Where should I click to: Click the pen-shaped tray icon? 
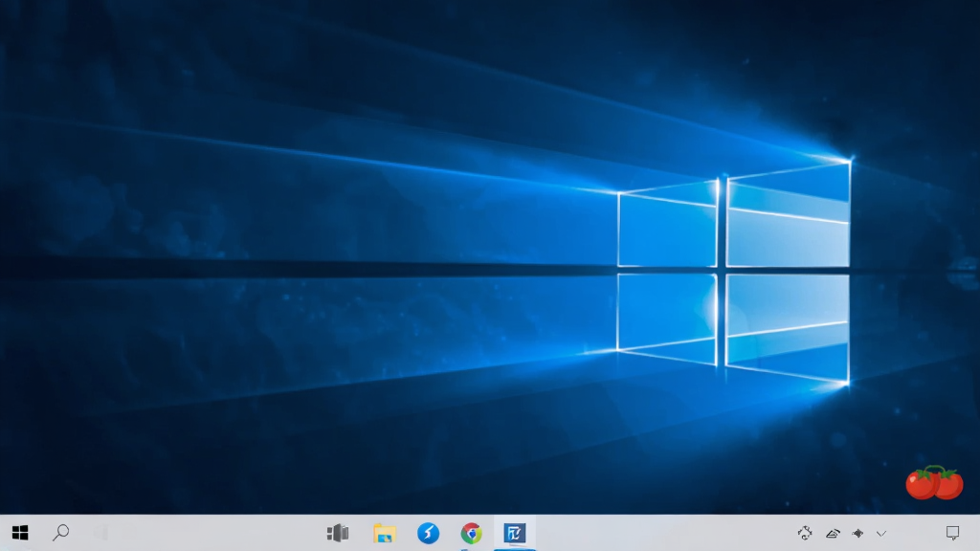[833, 533]
